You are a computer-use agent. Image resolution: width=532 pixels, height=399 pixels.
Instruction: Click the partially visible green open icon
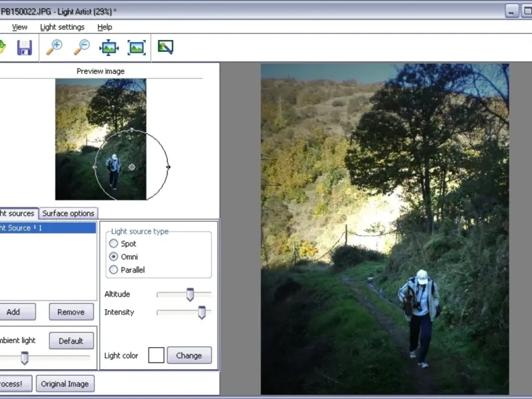[x=3, y=47]
